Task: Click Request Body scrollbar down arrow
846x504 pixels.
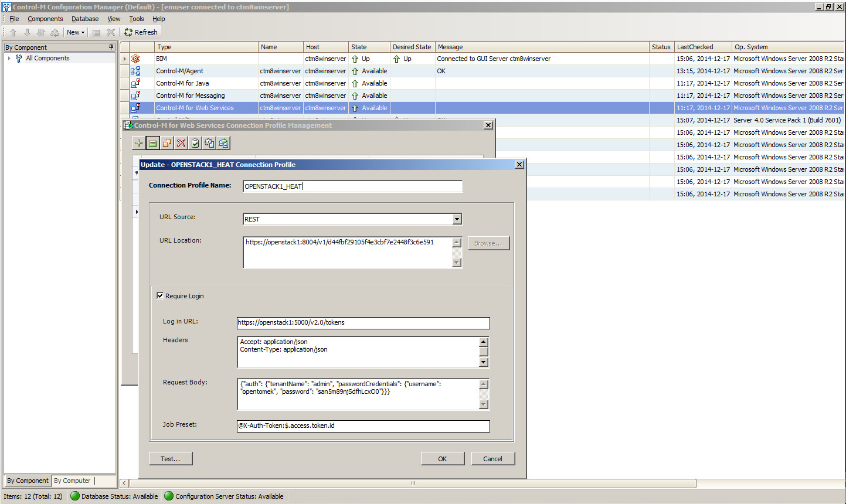Action: pyautogui.click(x=484, y=404)
